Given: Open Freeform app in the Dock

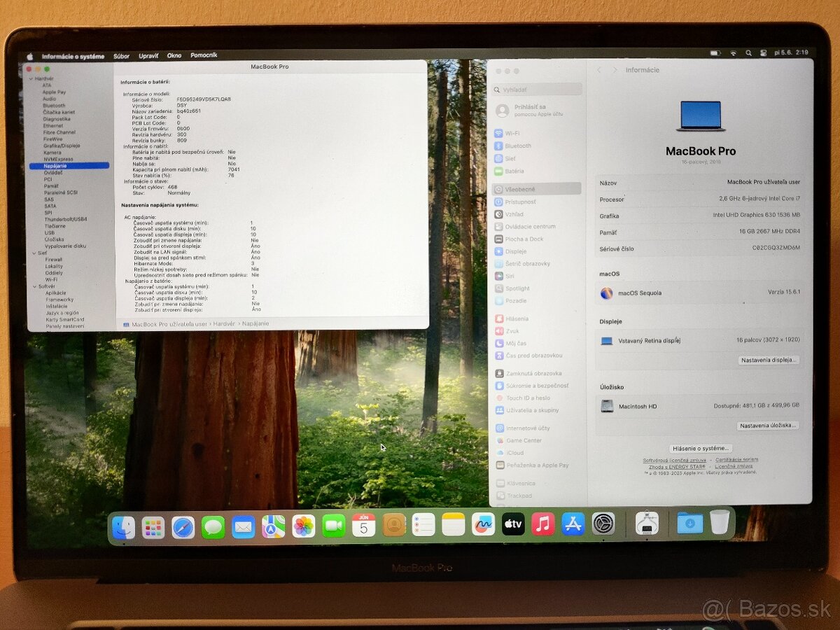Looking at the screenshot, I should 484,524.
